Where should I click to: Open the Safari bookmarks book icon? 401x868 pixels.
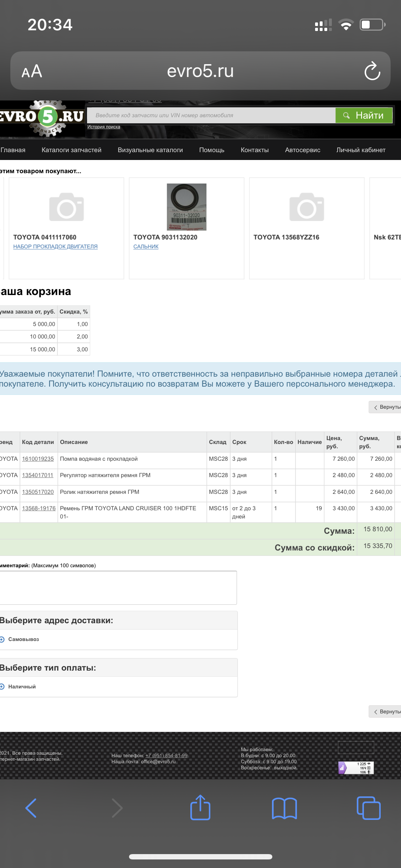(x=284, y=808)
